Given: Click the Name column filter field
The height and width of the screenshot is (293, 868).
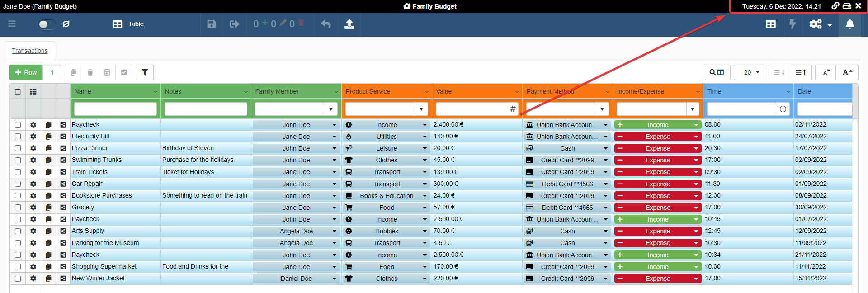Looking at the screenshot, I should [115, 109].
